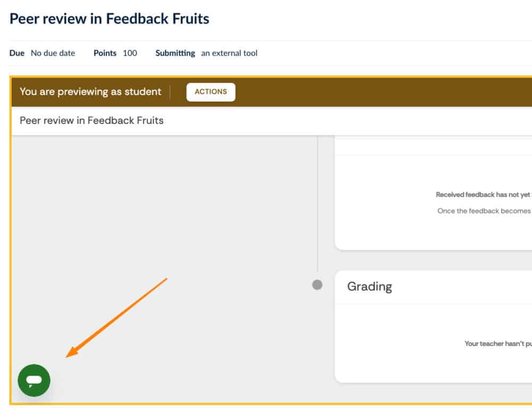
Task: Select the Grading panel header
Action: point(369,286)
